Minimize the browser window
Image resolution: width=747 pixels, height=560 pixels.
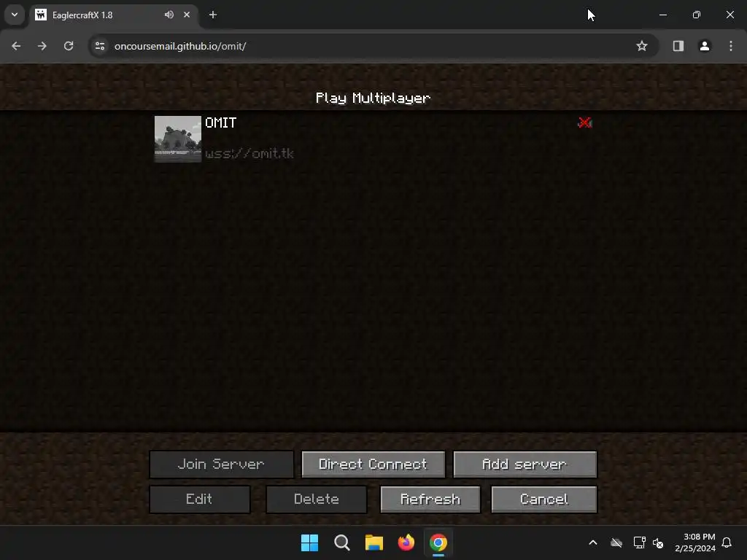(663, 15)
